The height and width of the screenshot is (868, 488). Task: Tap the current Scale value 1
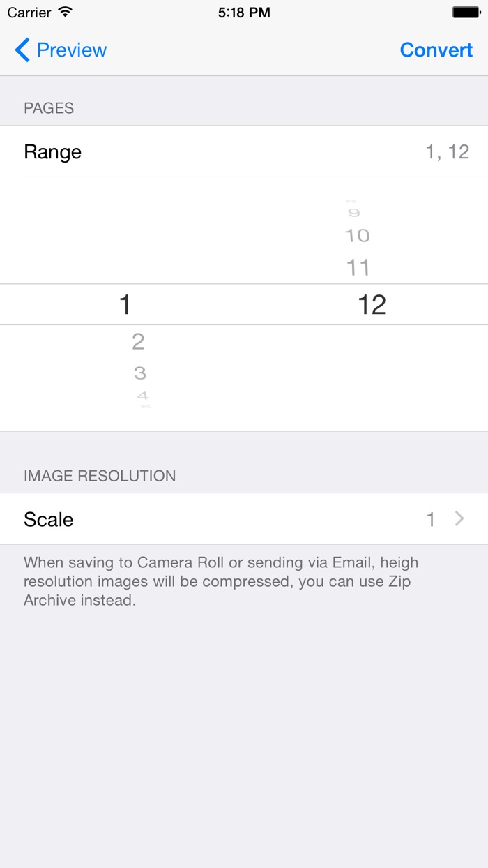pyautogui.click(x=431, y=519)
